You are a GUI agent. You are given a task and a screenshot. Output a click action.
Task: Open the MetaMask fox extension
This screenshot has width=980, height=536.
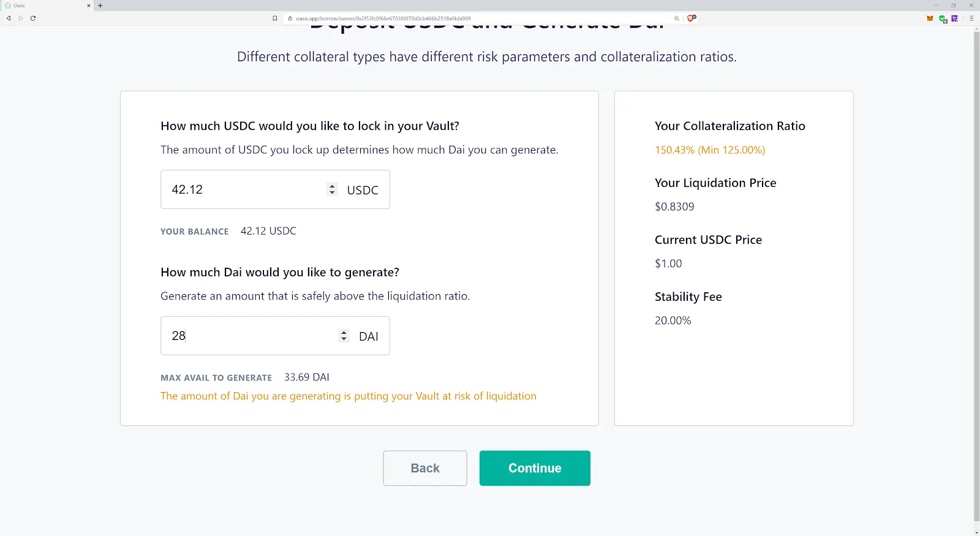tap(930, 18)
